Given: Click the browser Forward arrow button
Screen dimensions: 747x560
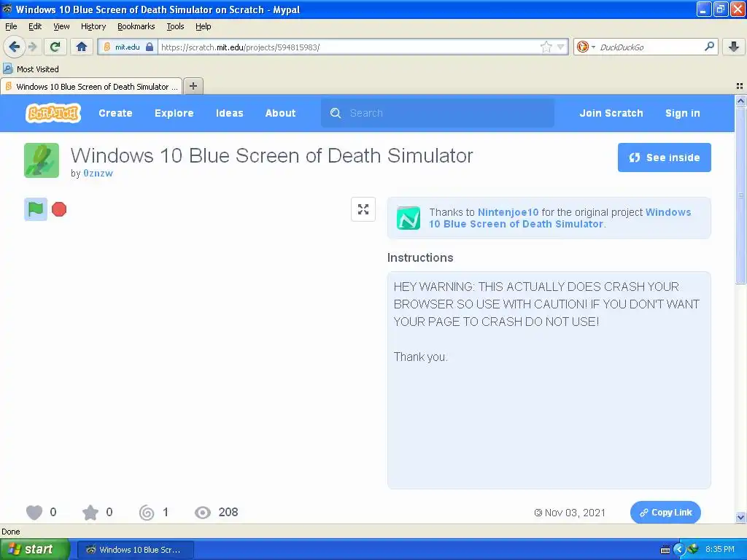Looking at the screenshot, I should (x=32, y=47).
